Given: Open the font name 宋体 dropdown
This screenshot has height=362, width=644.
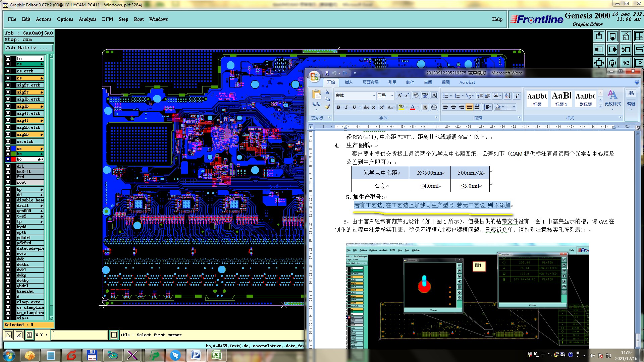Looking at the screenshot, I should (x=374, y=96).
